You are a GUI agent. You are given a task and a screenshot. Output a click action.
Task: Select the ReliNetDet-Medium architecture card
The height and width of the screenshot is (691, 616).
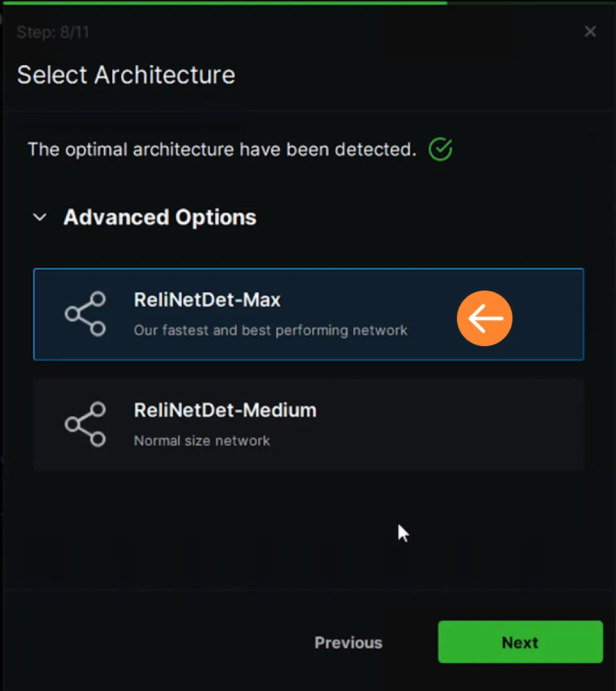tap(309, 424)
